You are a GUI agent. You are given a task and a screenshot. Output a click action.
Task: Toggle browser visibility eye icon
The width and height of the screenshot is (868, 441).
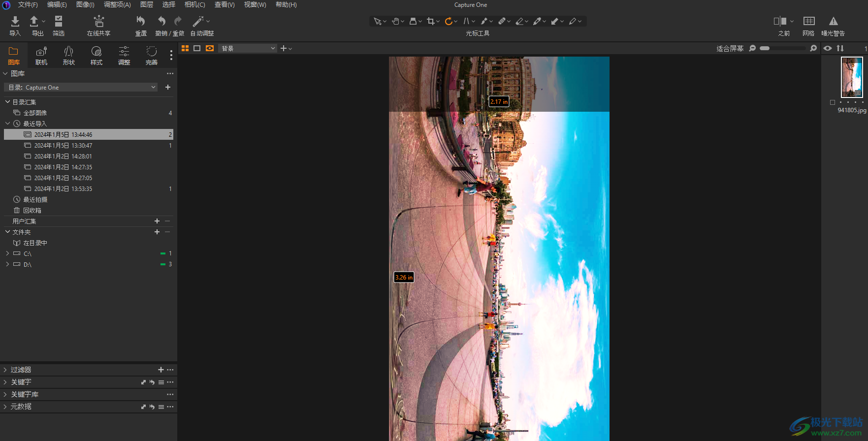[828, 48]
